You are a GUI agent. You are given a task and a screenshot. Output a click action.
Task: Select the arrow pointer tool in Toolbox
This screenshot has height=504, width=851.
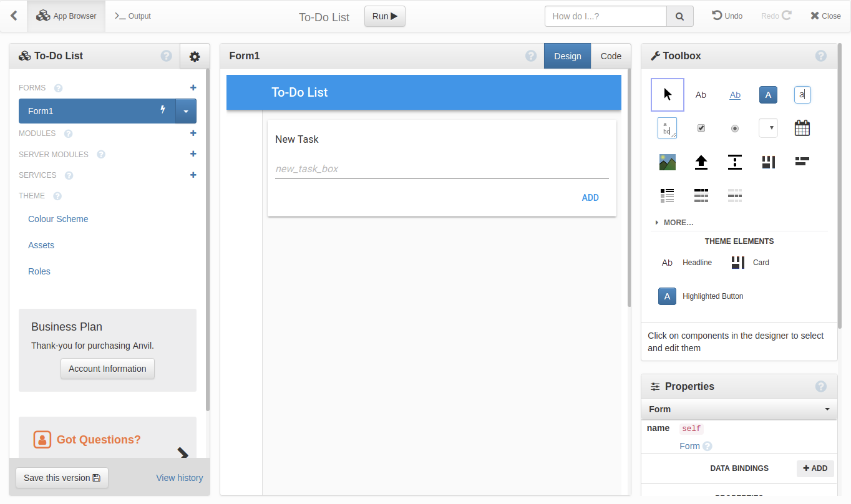pyautogui.click(x=667, y=95)
